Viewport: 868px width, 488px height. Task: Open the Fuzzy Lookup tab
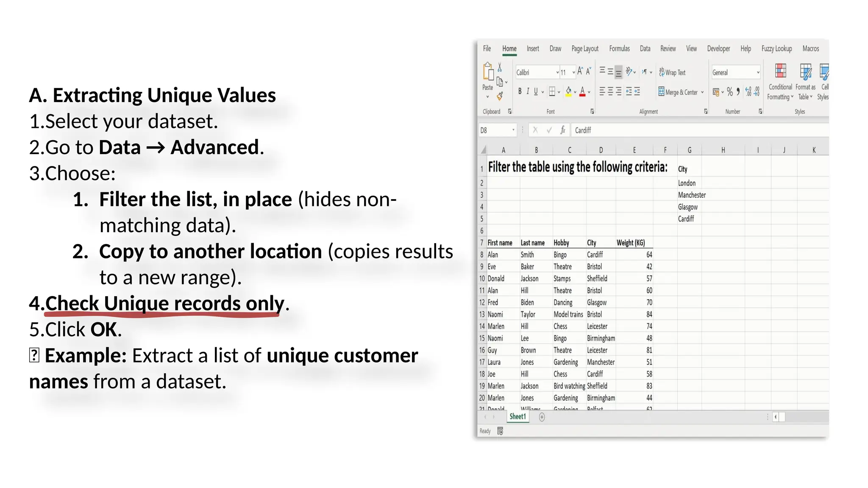click(776, 49)
